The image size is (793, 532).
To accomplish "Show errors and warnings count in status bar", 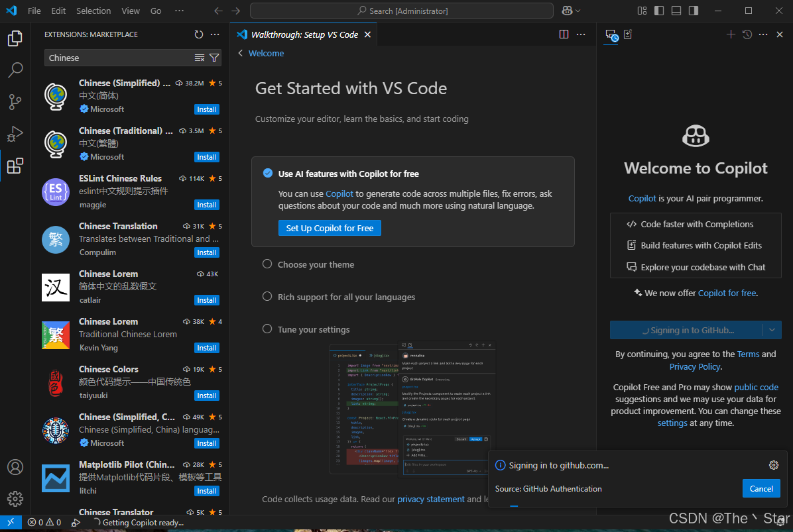I will [44, 523].
